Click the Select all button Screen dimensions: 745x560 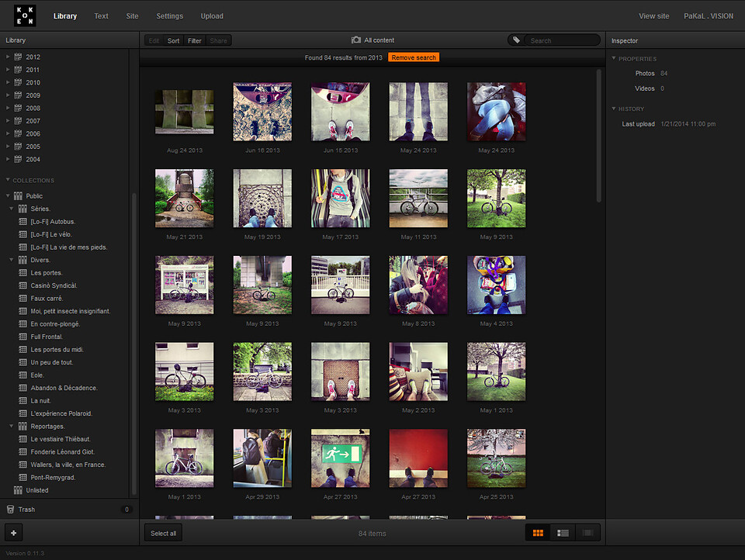click(x=163, y=533)
